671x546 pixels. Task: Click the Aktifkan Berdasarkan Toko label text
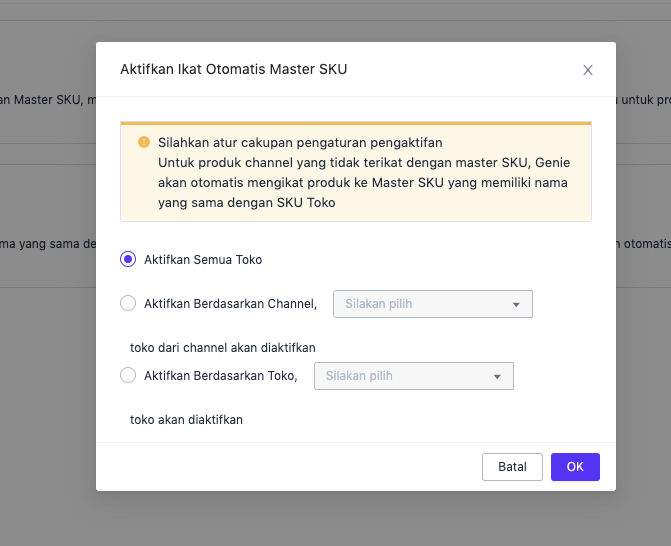(220, 376)
